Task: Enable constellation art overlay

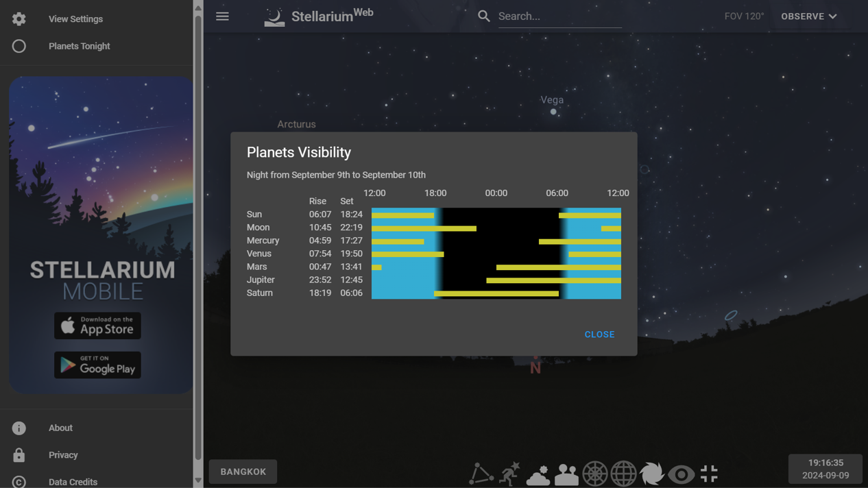Action: pyautogui.click(x=509, y=473)
